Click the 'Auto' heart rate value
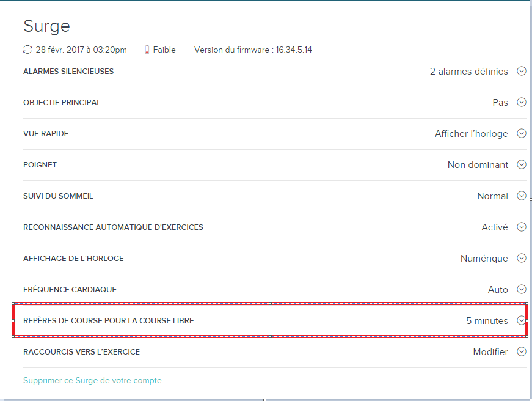 (x=498, y=290)
